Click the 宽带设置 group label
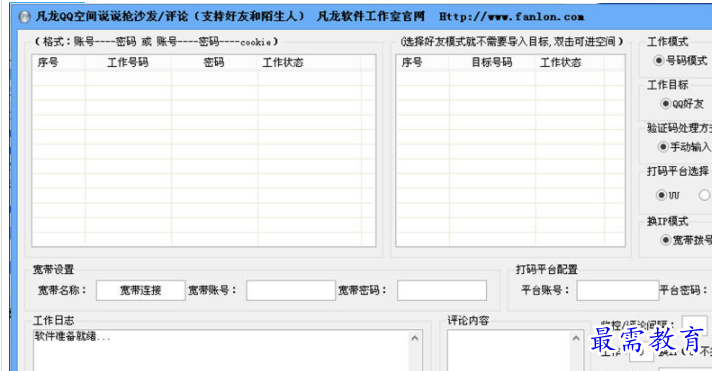This screenshot has width=712, height=371. pyautogui.click(x=53, y=269)
